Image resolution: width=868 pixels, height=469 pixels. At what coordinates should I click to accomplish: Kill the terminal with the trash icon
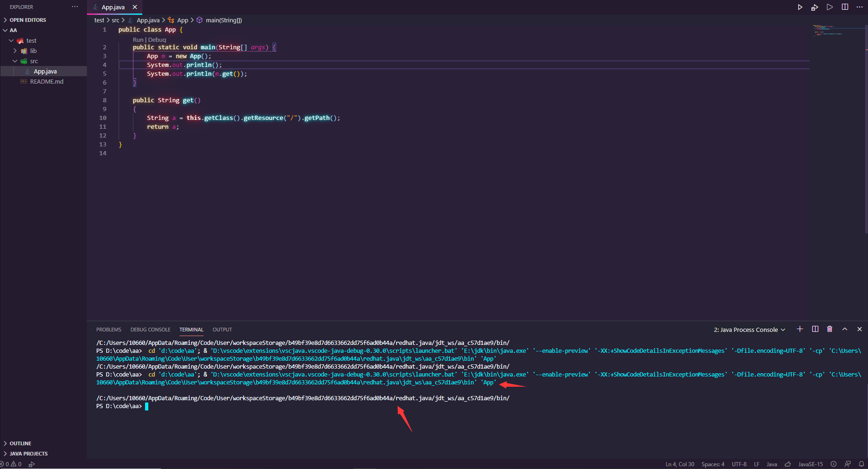click(x=830, y=329)
